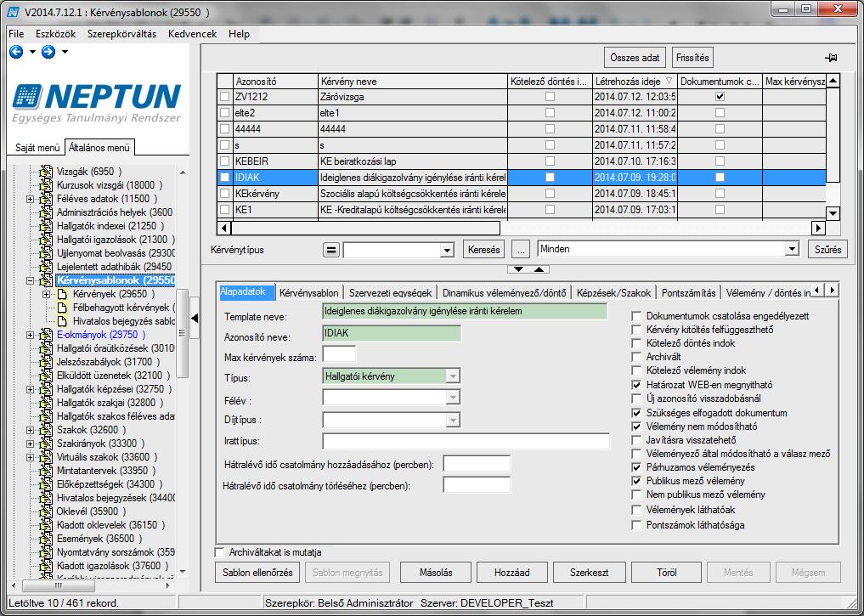Click the page icon of Félbehagyott kérvények
The image size is (864, 616).
coord(63,308)
